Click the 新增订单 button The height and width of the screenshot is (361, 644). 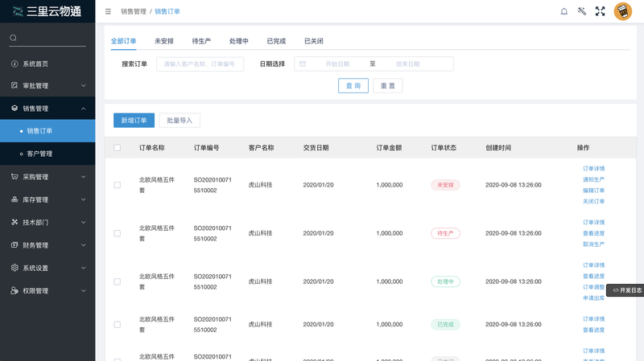[134, 120]
